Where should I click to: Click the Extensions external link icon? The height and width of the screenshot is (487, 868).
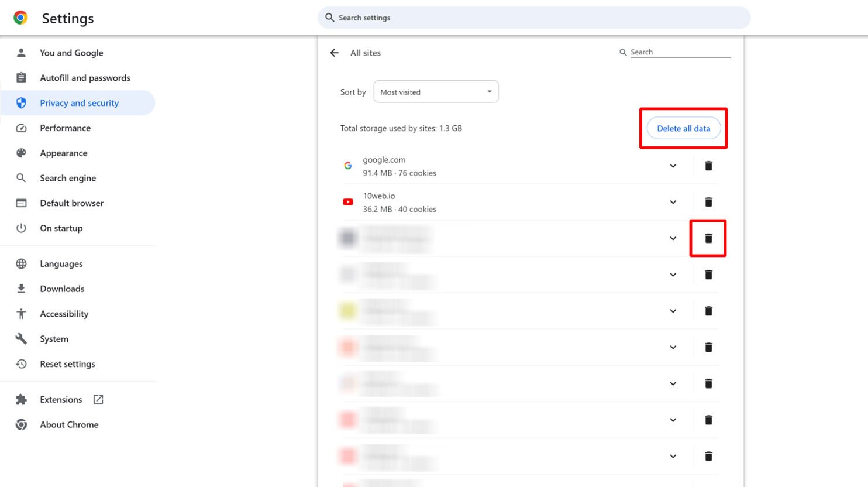[x=98, y=399]
